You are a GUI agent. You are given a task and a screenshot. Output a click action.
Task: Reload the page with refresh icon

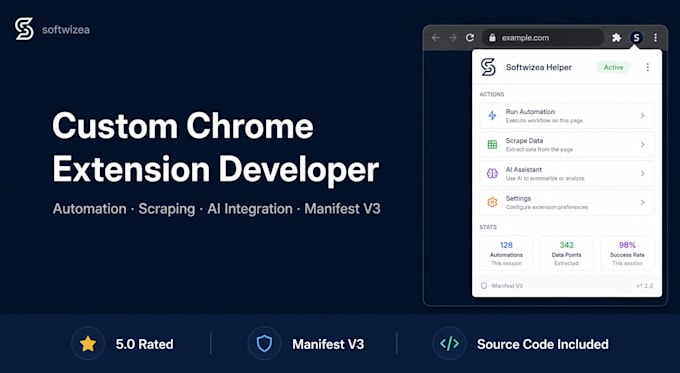[470, 38]
